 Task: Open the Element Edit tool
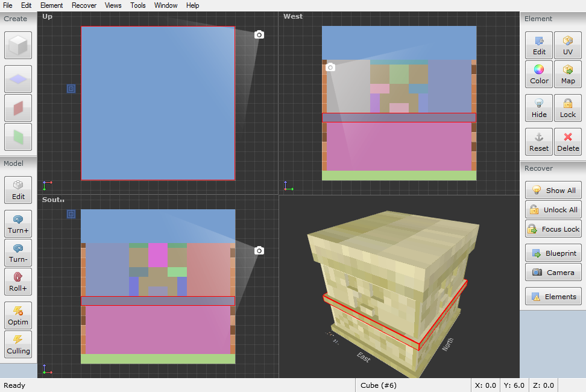tap(539, 46)
